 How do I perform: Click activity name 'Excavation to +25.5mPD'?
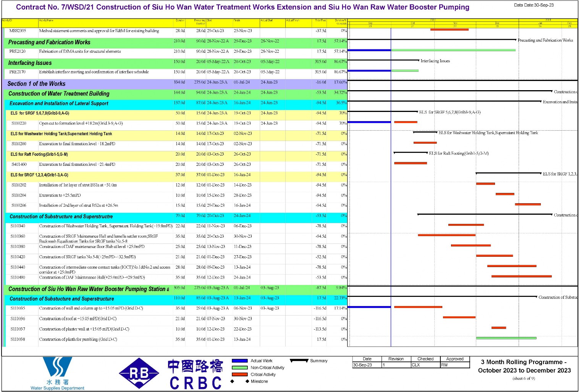60,195
